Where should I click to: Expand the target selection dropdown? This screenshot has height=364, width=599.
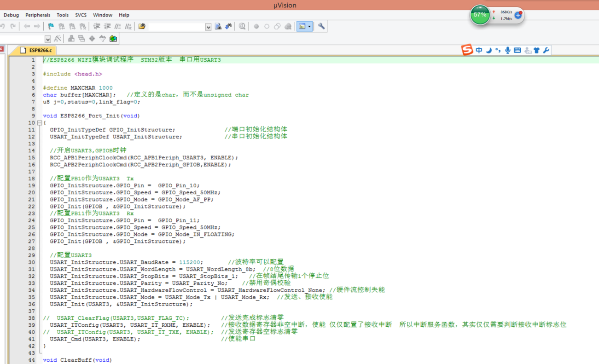tap(47, 39)
